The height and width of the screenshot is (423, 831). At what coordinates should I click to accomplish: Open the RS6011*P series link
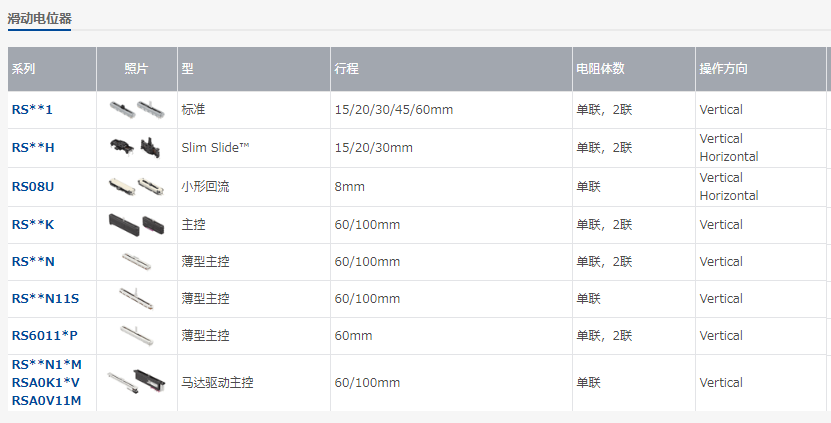pyautogui.click(x=44, y=336)
